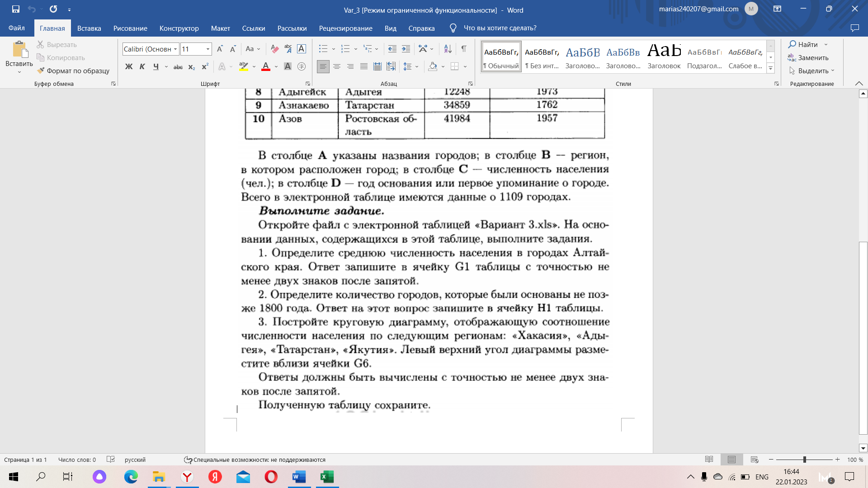Click Format Painter (Формат по образцу)
Viewport: 868px width, 488px height.
73,71
